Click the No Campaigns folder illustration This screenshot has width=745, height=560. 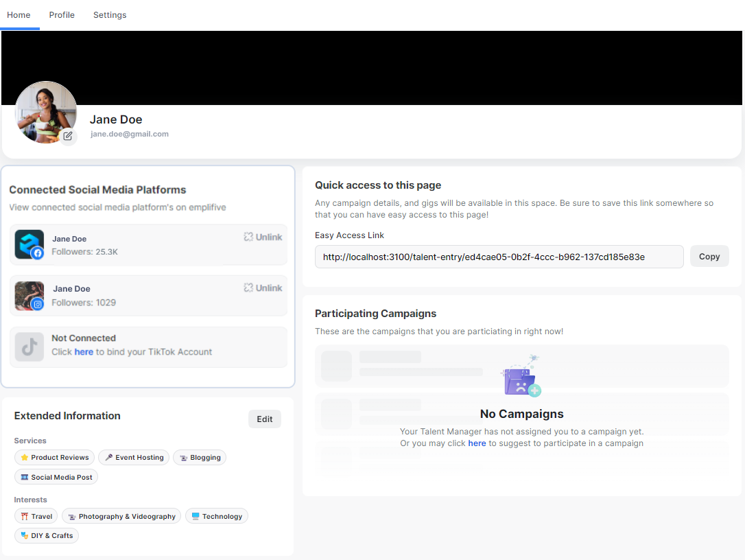point(521,378)
